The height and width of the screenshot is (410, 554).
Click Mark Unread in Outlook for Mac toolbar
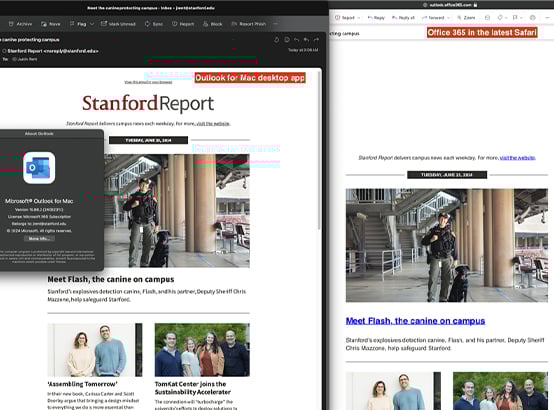pos(118,24)
